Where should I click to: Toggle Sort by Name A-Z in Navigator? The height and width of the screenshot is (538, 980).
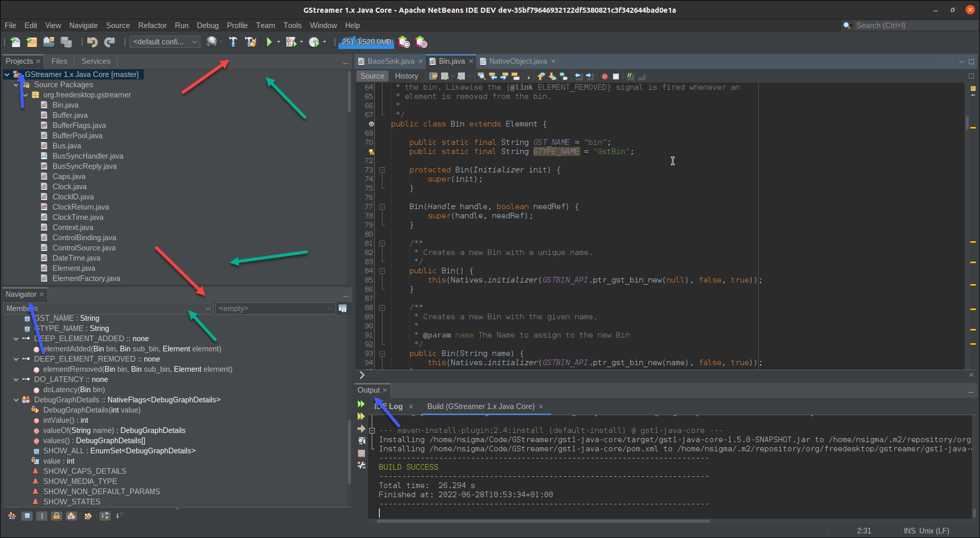105,516
